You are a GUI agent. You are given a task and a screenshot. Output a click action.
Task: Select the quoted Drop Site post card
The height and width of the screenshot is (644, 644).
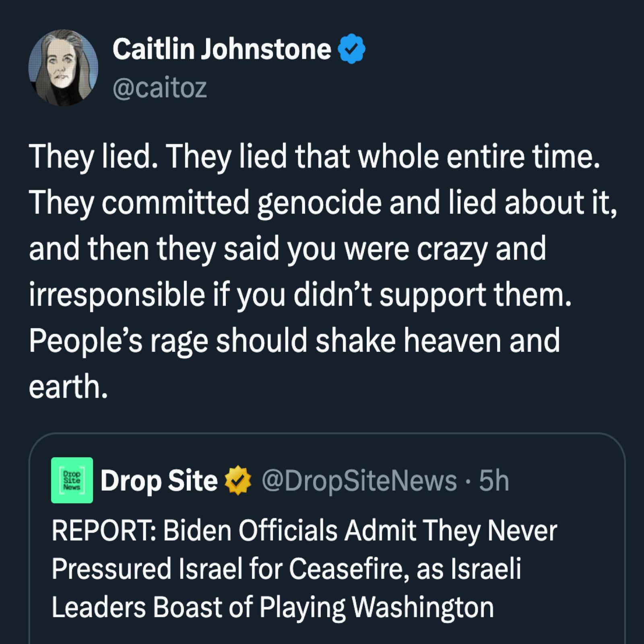[327, 539]
